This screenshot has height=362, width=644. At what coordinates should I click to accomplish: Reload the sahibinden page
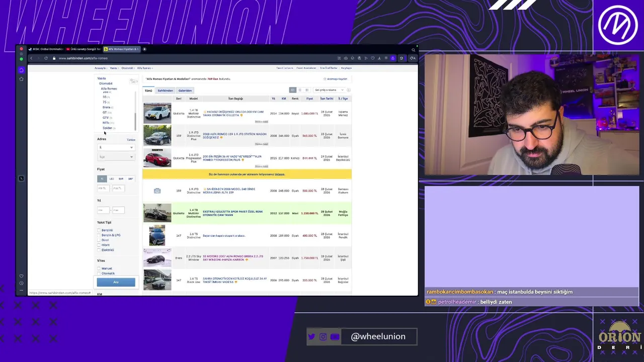(x=46, y=58)
